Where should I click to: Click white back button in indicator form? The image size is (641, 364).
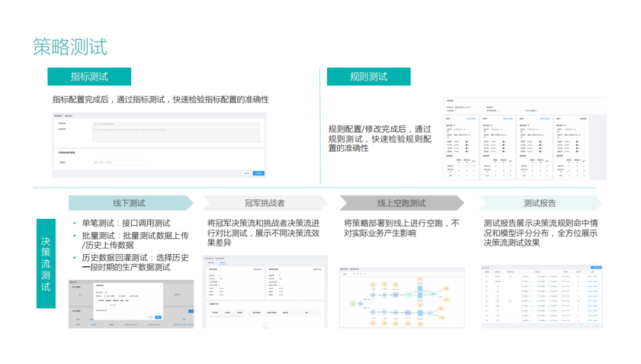[246, 173]
